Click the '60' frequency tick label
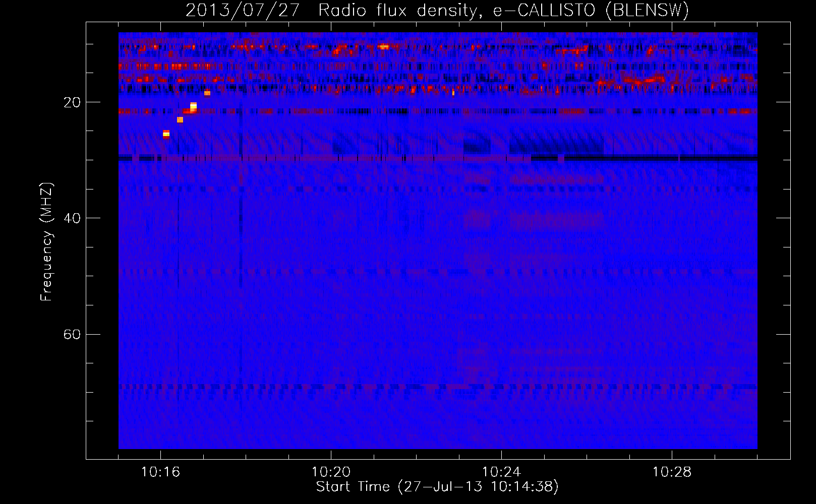816x504 pixels. point(72,334)
